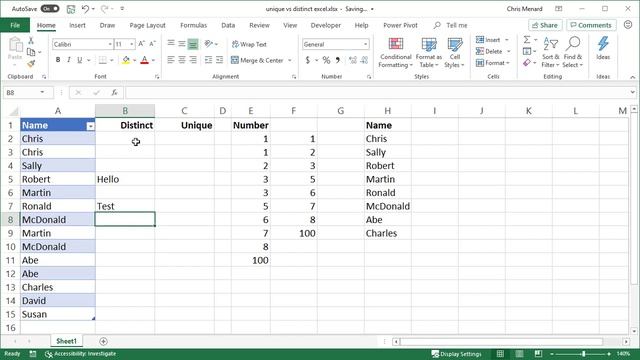Click the Orientation text angle icon
The width and height of the screenshot is (640, 360).
tap(209, 44)
